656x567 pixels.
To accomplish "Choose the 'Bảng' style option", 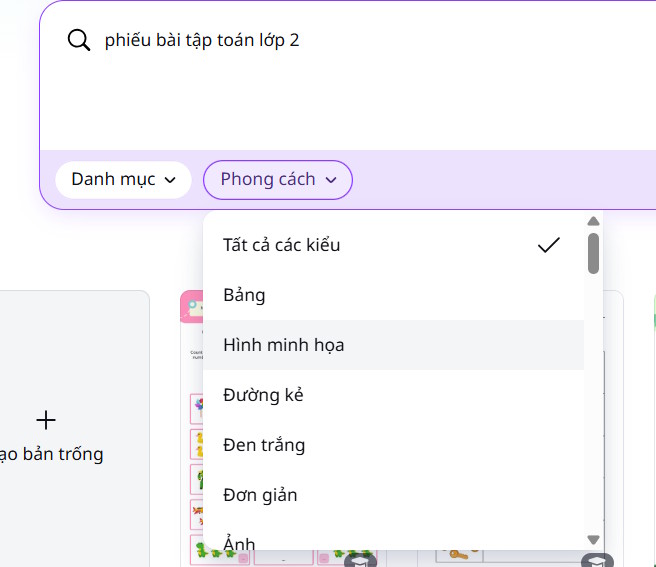I will click(x=393, y=295).
